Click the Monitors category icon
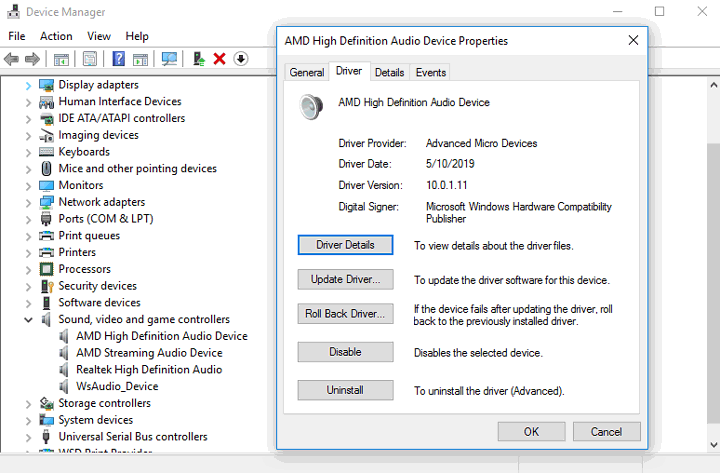The height and width of the screenshot is (473, 720). click(x=46, y=186)
